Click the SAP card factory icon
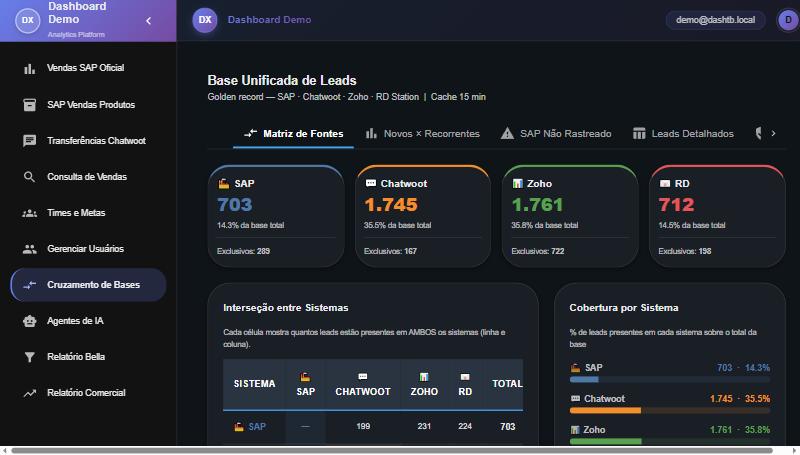This screenshot has width=800, height=455. tap(223, 184)
